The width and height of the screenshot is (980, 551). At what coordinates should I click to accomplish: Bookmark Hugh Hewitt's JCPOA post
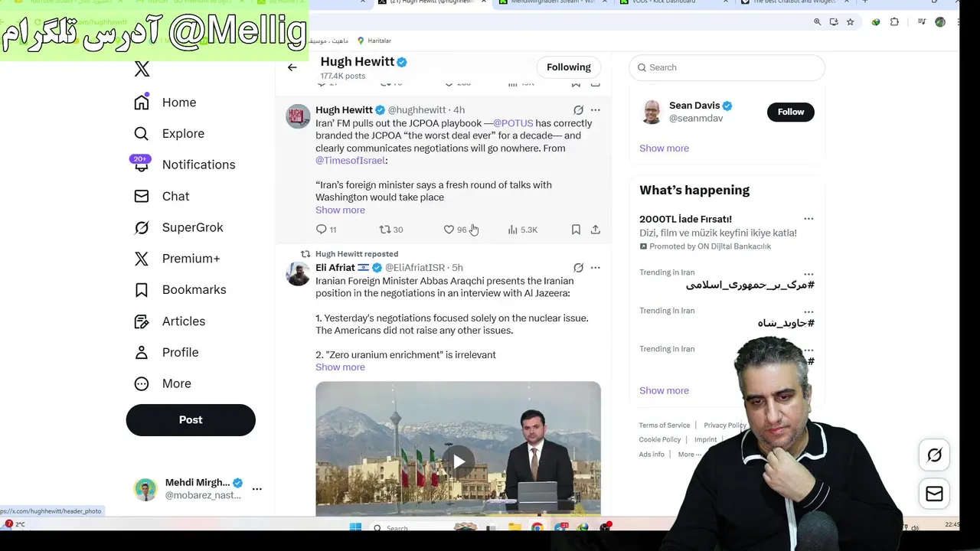click(x=576, y=230)
